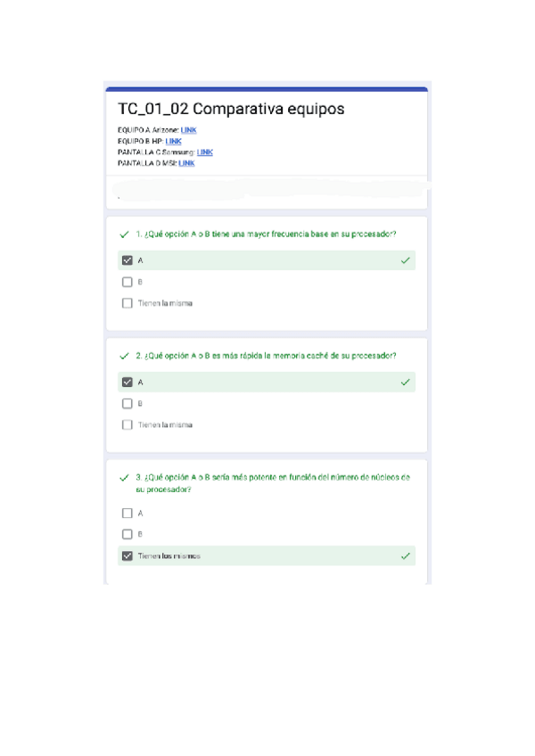Open the EQUIPO A Artzone link

(188, 130)
